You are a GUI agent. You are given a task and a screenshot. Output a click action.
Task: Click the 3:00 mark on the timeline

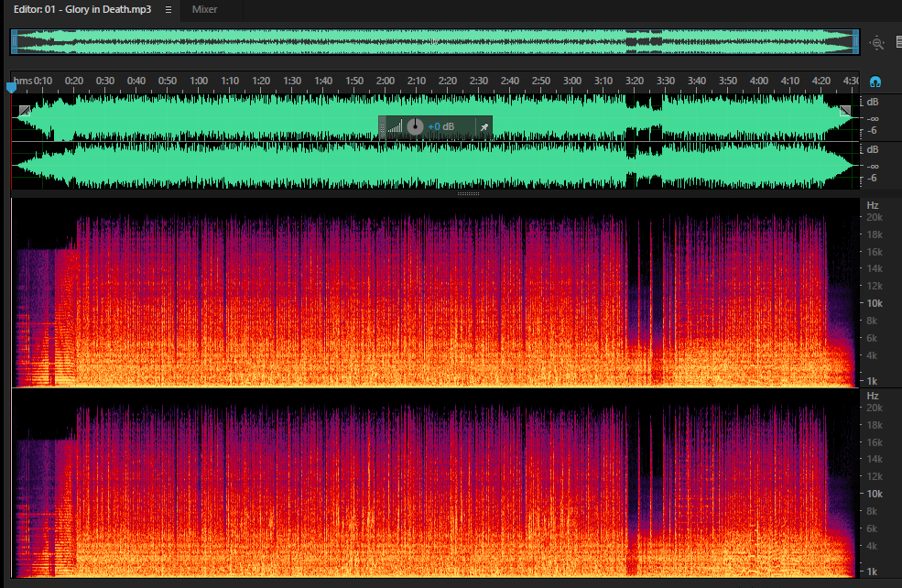point(571,81)
